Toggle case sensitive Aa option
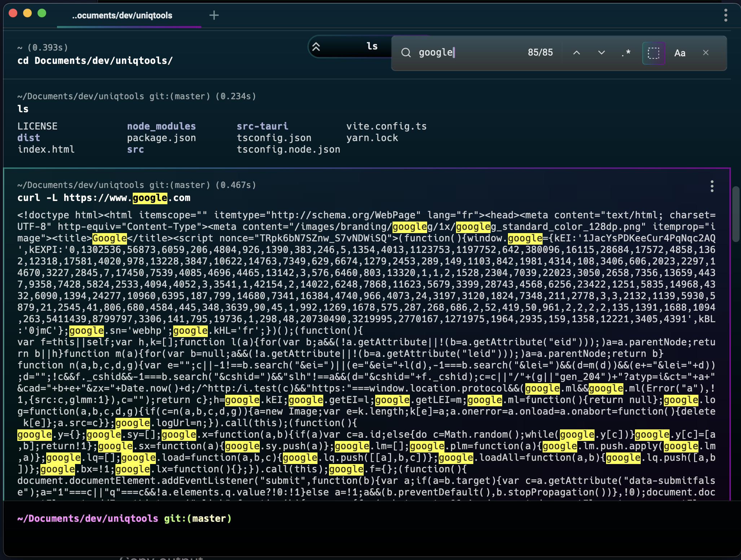 [680, 53]
